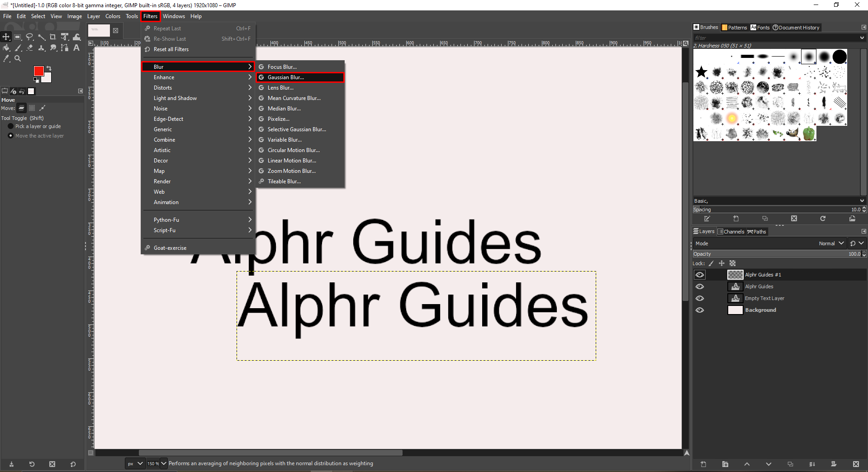The width and height of the screenshot is (868, 472).
Task: Toggle visibility of the Alphr Guides text layer
Action: coord(700,286)
